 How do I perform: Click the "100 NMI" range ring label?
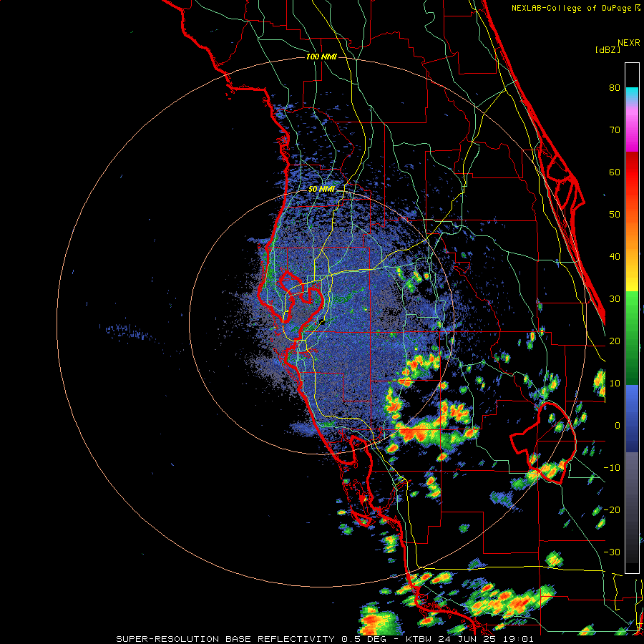pyautogui.click(x=321, y=57)
